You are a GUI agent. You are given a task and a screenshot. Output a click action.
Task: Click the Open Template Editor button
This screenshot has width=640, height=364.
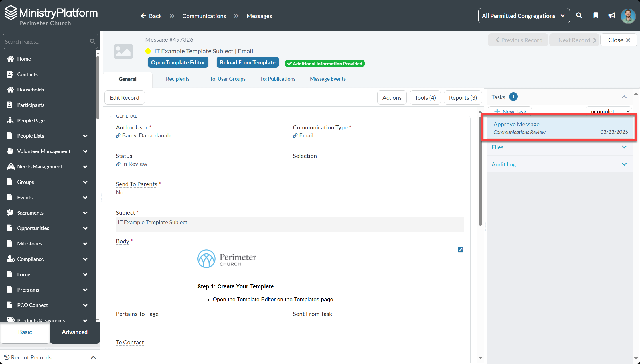(178, 62)
